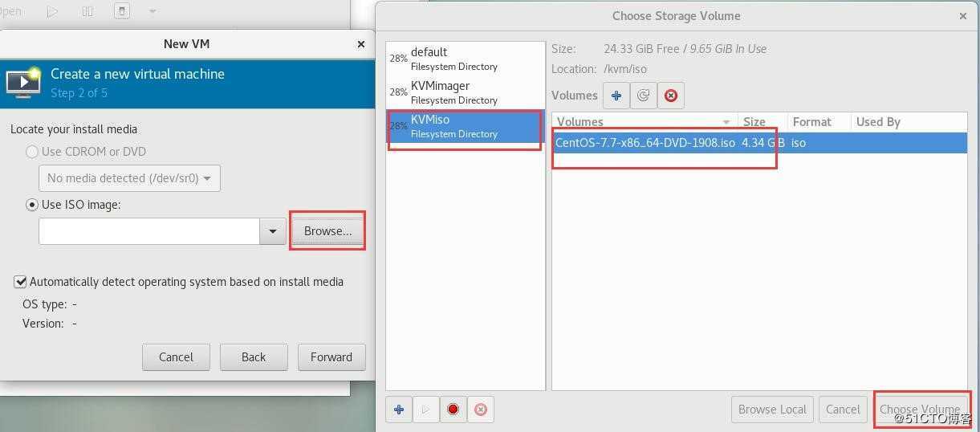Delete the storage pool
The height and width of the screenshot is (432, 980).
[481, 410]
